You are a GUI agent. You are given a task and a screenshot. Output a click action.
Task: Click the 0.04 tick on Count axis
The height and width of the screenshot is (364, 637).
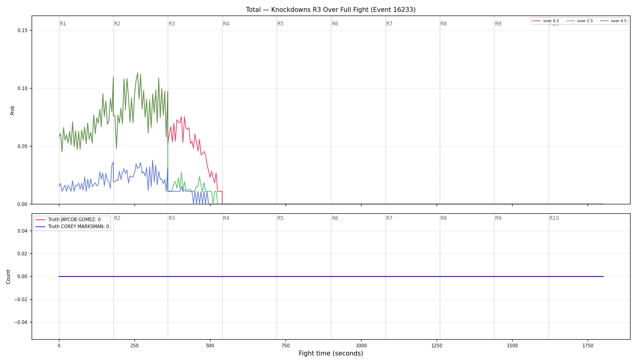(x=22, y=231)
